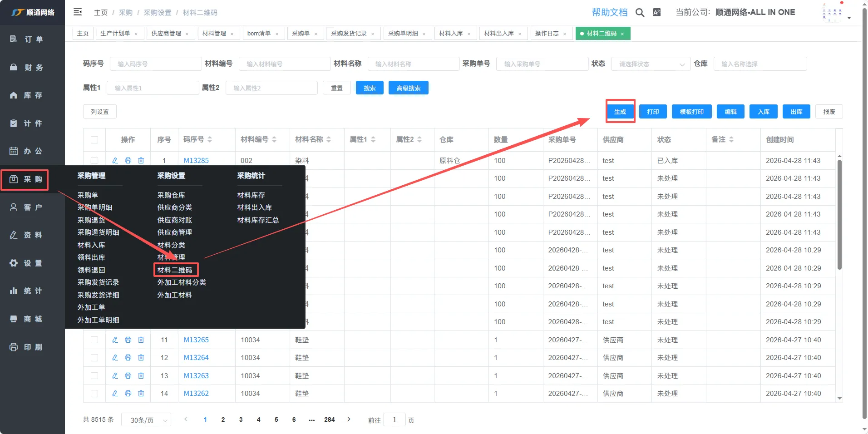The height and width of the screenshot is (434, 868).
Task: Click the hamburger menu collapse icon
Action: point(78,12)
